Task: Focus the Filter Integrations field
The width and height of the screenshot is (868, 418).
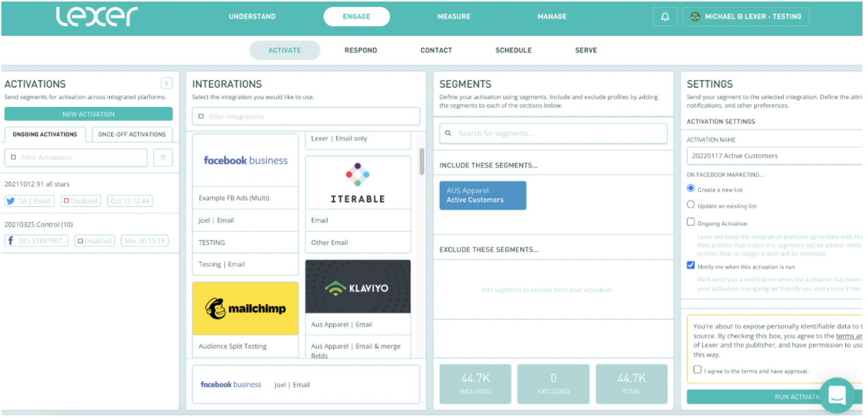Action: [x=306, y=117]
